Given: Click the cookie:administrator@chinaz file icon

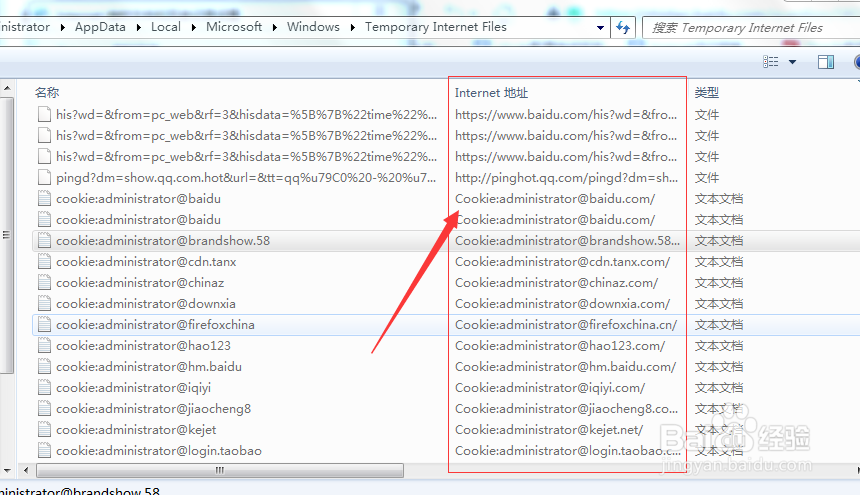Looking at the screenshot, I should pyautogui.click(x=44, y=283).
